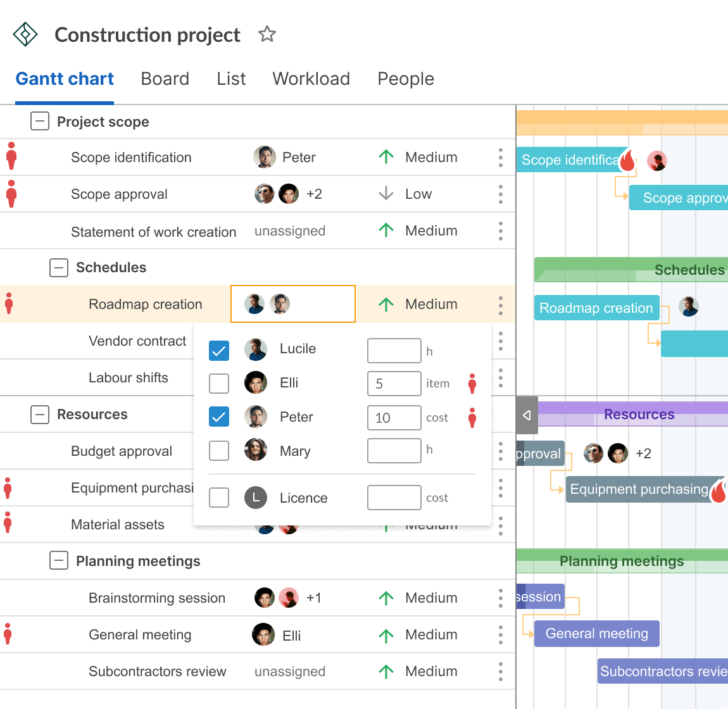Click the Medium priority arrow for Statement of work creation
Screen dimensions: 728x709
(x=386, y=230)
